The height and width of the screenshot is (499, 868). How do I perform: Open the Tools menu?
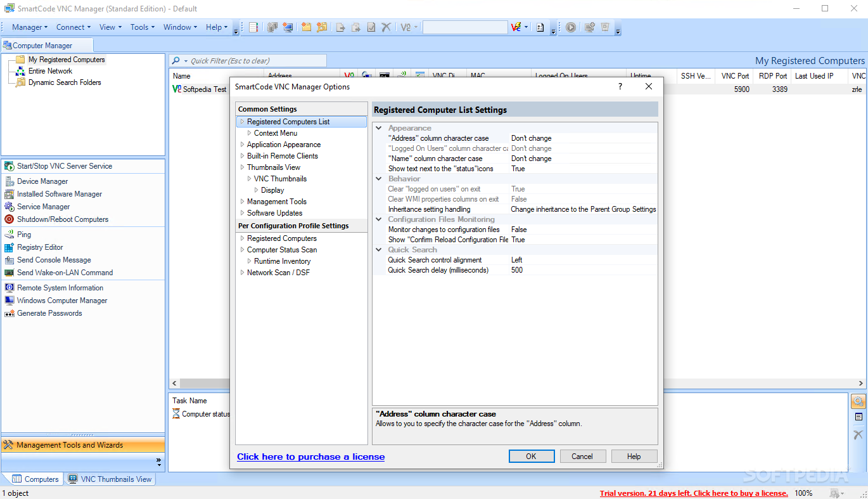tap(143, 27)
